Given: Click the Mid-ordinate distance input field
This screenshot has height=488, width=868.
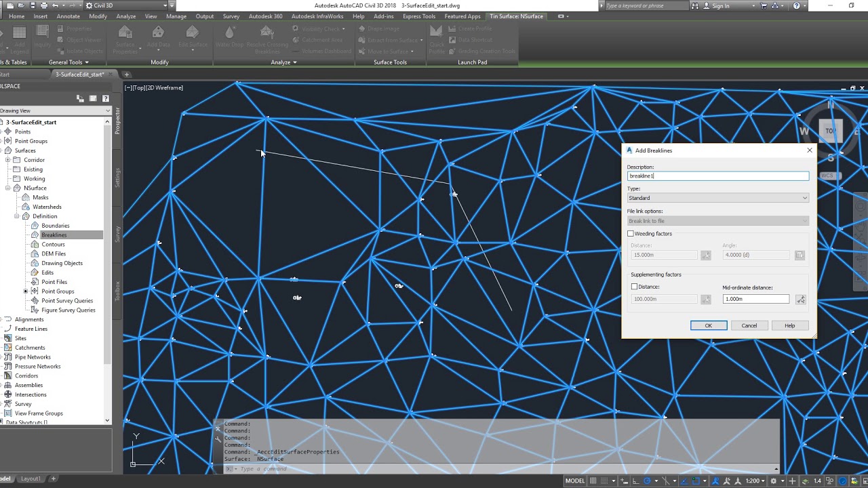Looking at the screenshot, I should pos(756,299).
